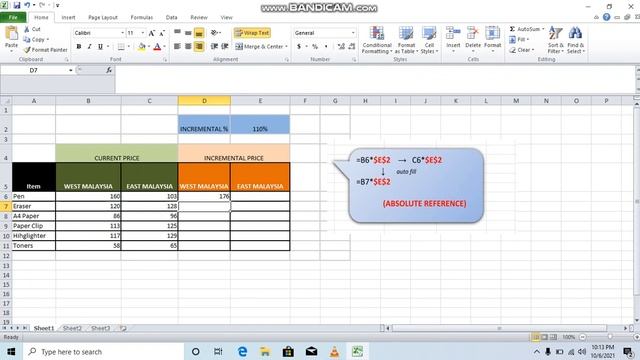
Task: Click the orientation icon
Action: (x=215, y=33)
